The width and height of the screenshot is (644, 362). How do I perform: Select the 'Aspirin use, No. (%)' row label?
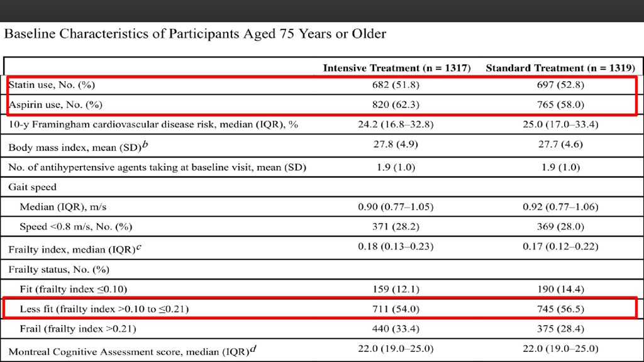(x=55, y=105)
